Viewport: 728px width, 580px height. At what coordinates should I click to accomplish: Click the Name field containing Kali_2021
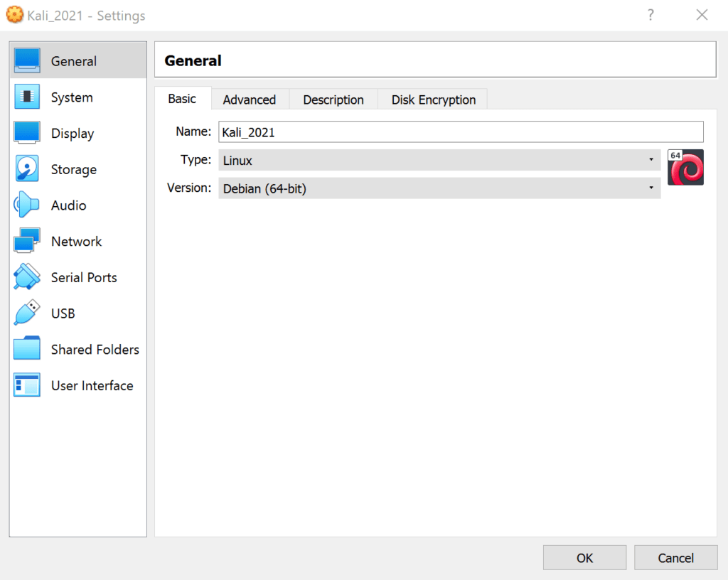point(461,132)
